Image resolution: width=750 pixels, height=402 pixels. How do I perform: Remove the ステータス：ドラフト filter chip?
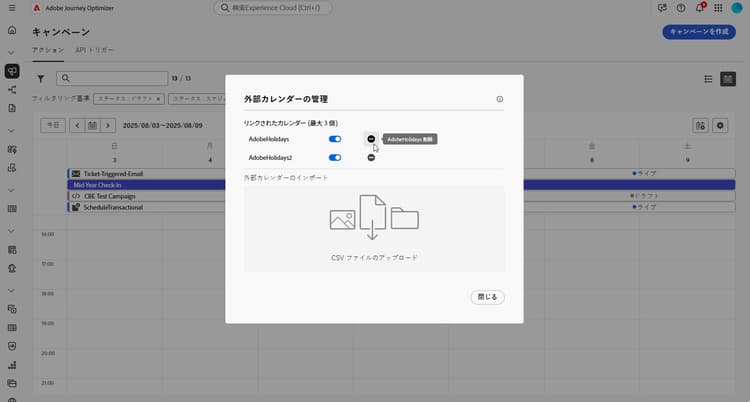click(x=158, y=99)
